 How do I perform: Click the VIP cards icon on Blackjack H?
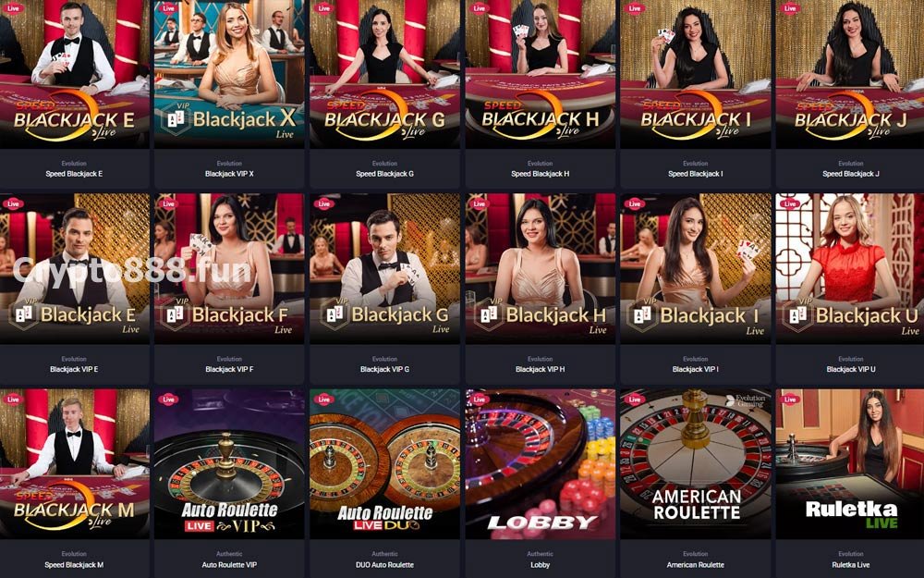pos(489,314)
